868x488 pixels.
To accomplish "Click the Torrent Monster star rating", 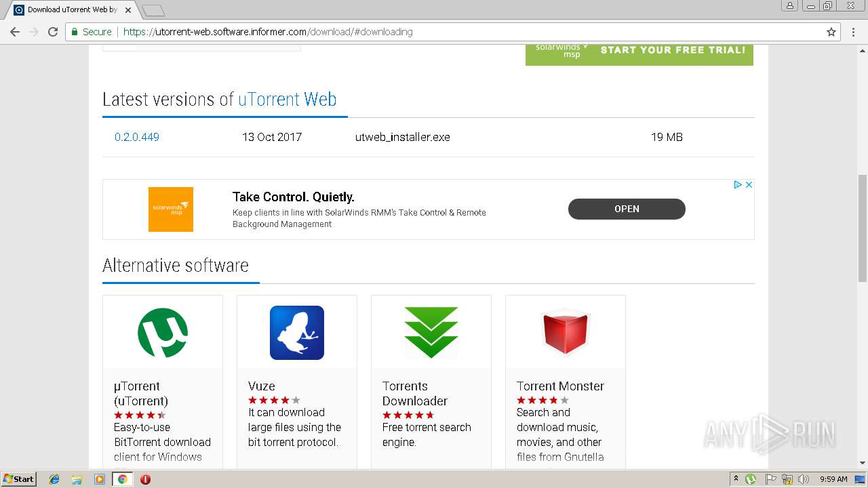I will pos(542,401).
